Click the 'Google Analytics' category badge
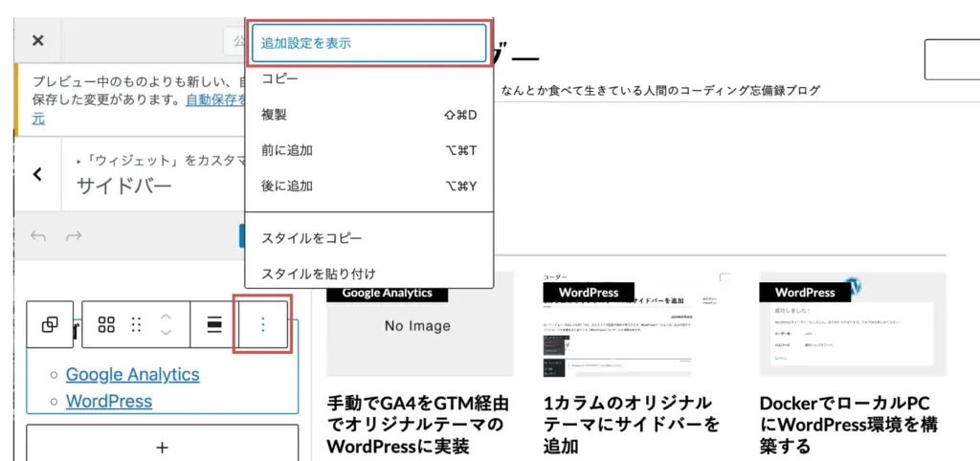980x461 pixels. (387, 293)
